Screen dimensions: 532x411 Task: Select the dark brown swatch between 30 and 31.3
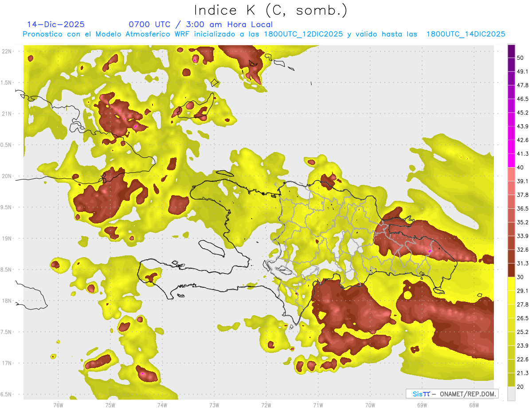pos(512,270)
